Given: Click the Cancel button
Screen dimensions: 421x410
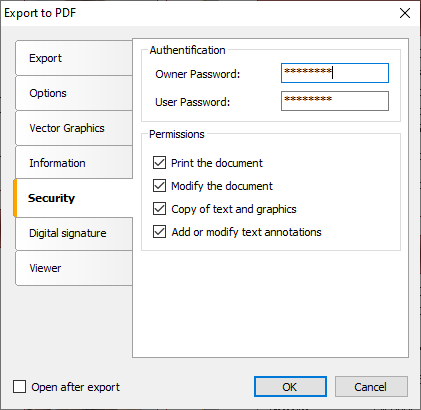Looking at the screenshot, I should (371, 387).
